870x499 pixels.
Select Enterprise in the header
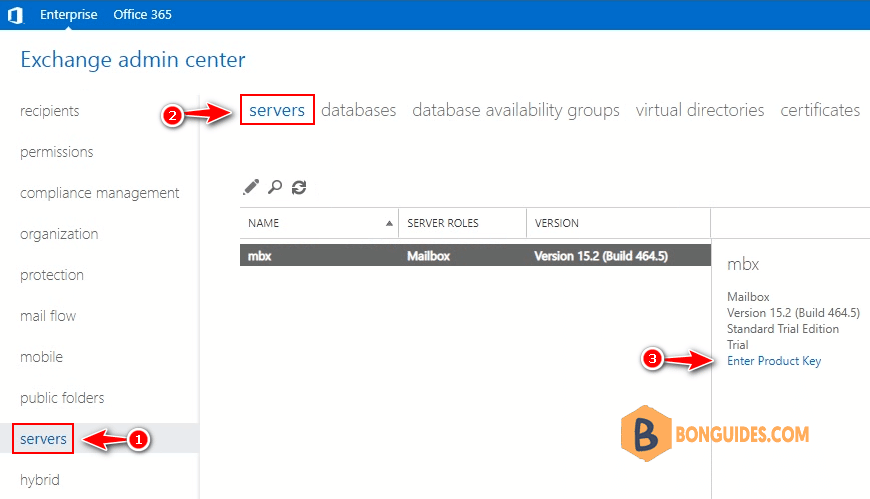click(x=69, y=14)
